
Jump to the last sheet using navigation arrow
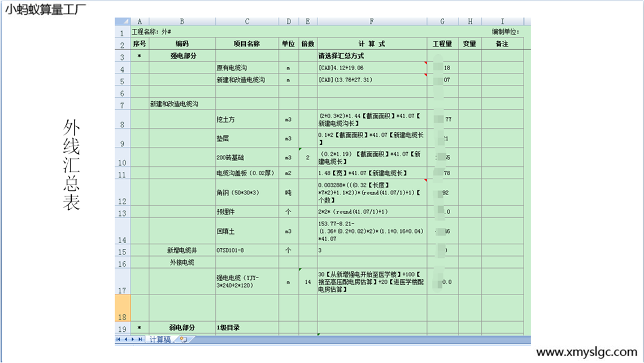pyautogui.click(x=140, y=339)
